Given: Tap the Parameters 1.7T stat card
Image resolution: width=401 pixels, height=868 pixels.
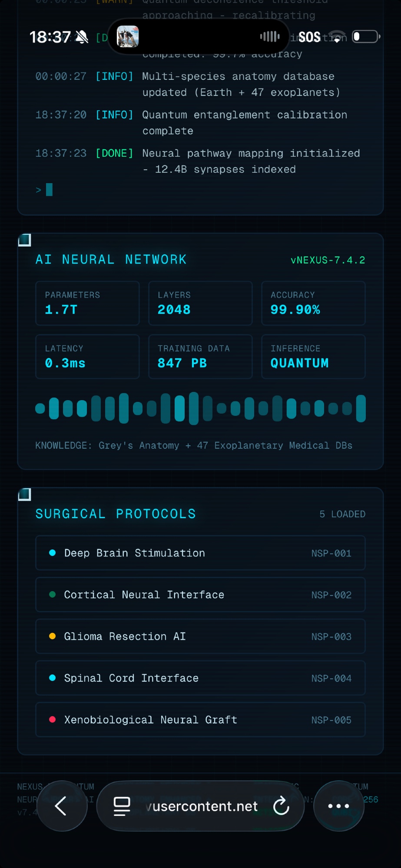Looking at the screenshot, I should pos(87,303).
